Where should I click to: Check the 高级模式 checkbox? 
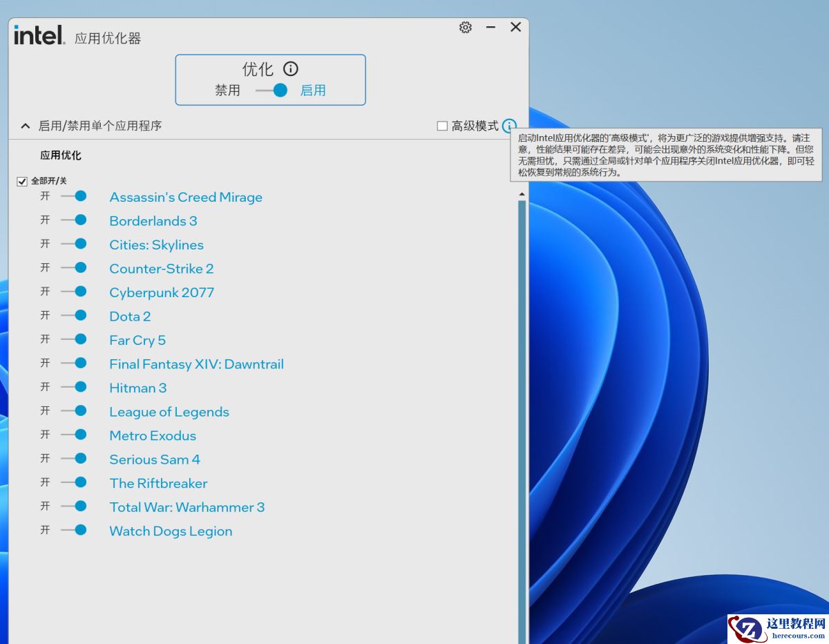pyautogui.click(x=442, y=126)
